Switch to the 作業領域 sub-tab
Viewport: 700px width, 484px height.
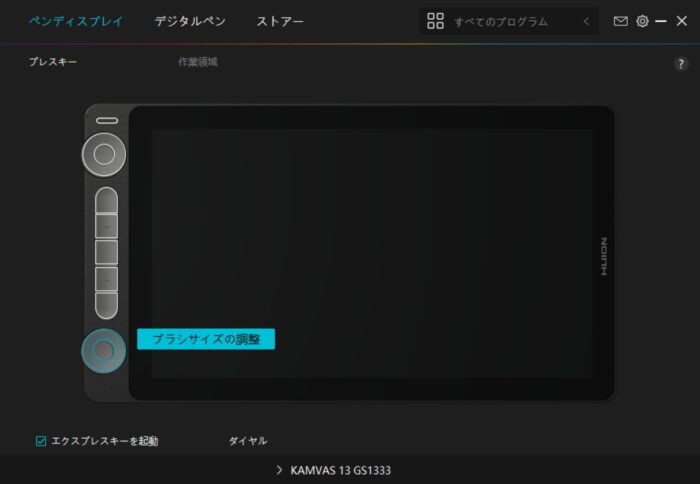[197, 62]
